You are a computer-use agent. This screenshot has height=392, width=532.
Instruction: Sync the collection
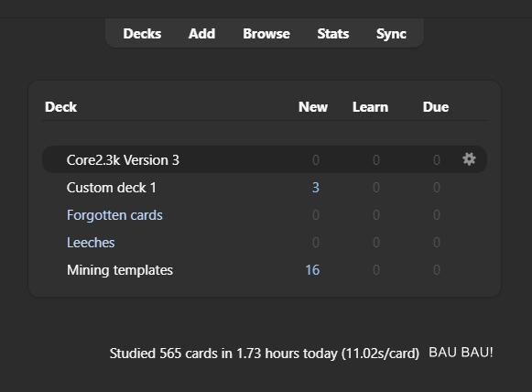click(x=391, y=34)
